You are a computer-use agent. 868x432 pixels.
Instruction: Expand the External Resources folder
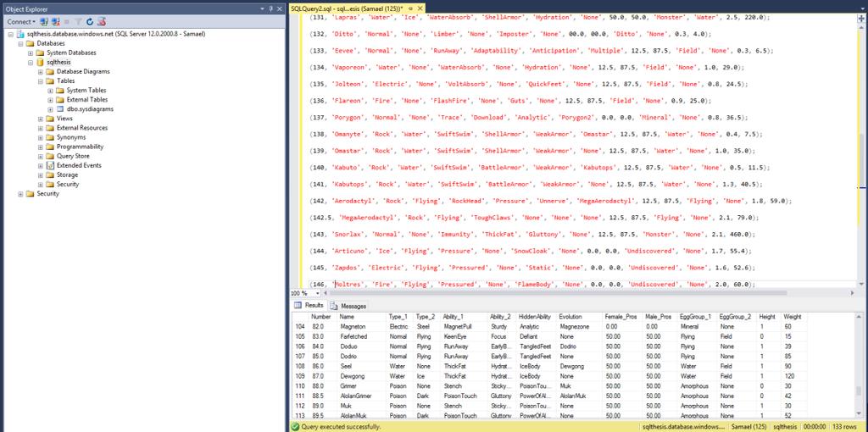(41, 128)
